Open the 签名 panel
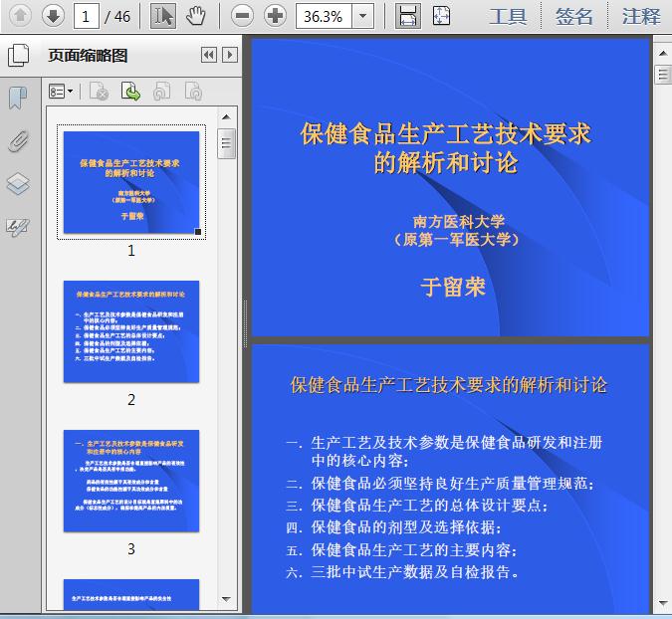 (574, 17)
